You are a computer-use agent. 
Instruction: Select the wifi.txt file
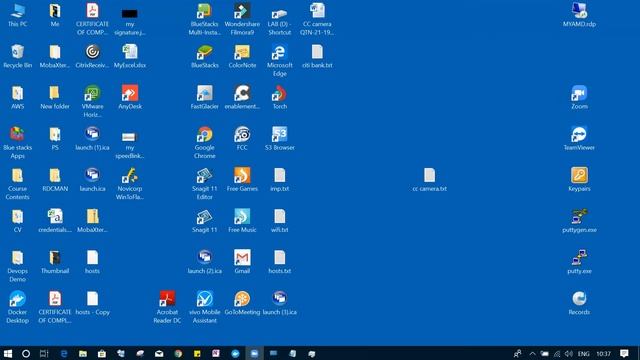click(280, 221)
